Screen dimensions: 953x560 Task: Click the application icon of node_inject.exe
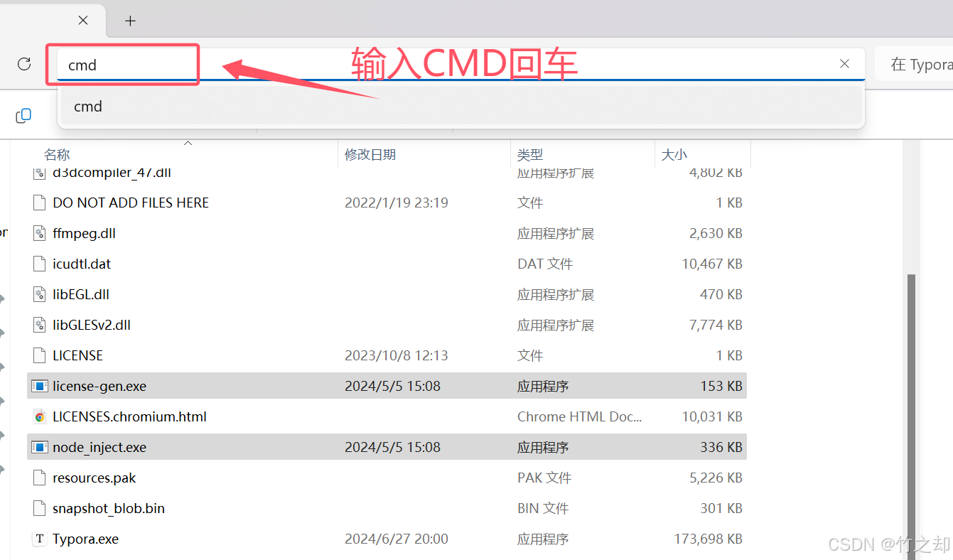[39, 447]
